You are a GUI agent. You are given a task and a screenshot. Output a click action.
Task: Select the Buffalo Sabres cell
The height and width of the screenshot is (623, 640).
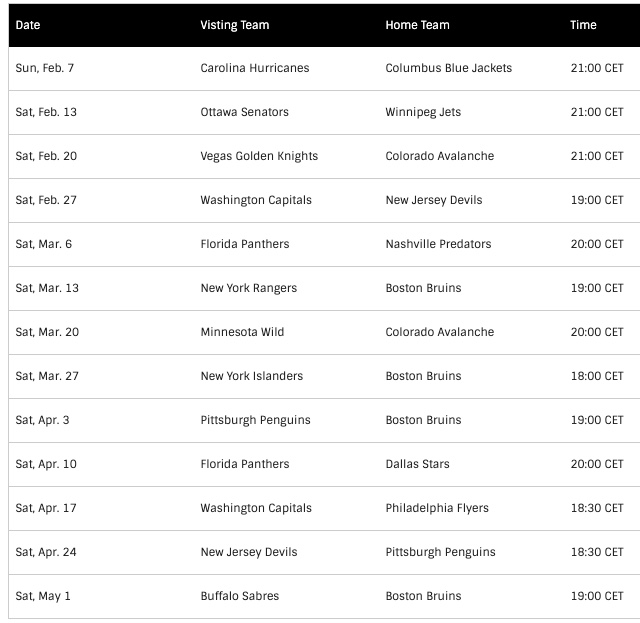[240, 596]
